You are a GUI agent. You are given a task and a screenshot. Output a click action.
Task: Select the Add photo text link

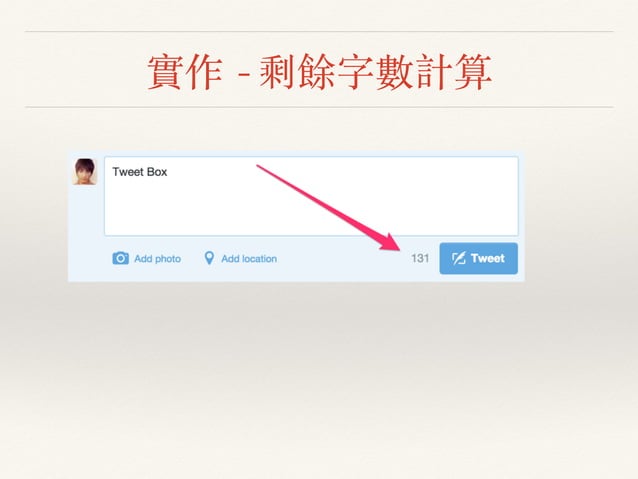click(157, 259)
